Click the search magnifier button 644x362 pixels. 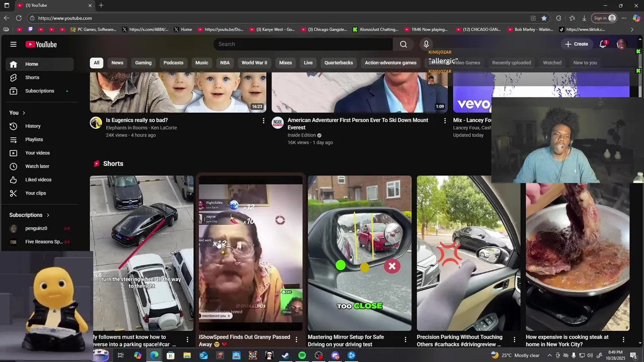(404, 44)
